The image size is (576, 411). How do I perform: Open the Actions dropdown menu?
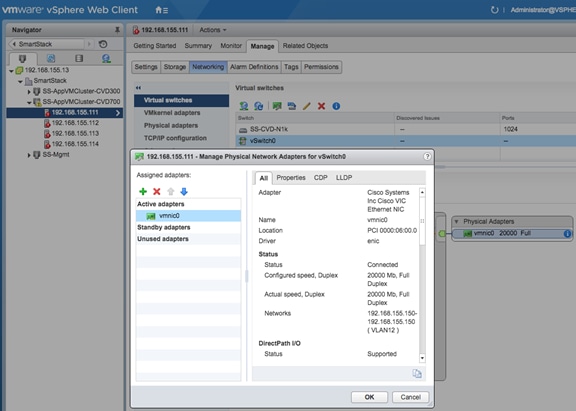click(213, 30)
